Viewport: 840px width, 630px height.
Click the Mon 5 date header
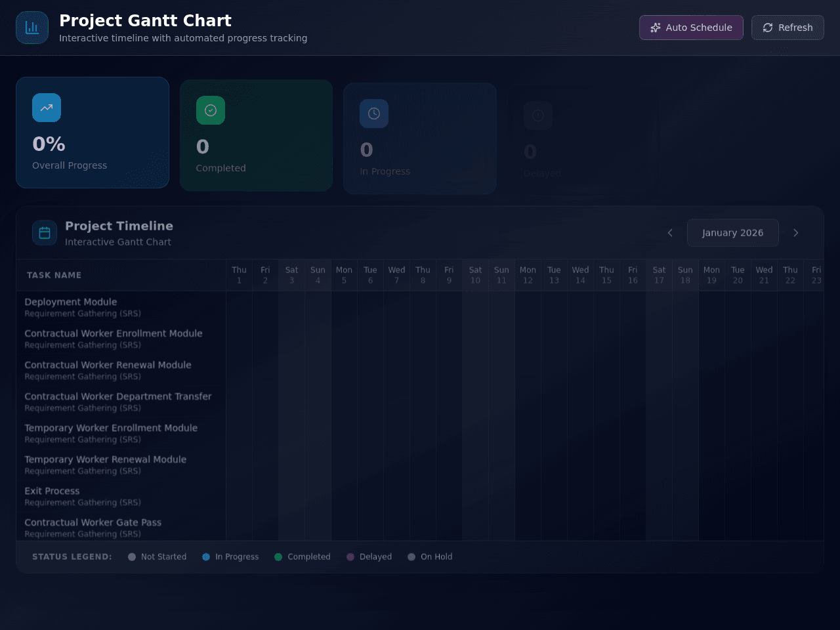pyautogui.click(x=344, y=275)
